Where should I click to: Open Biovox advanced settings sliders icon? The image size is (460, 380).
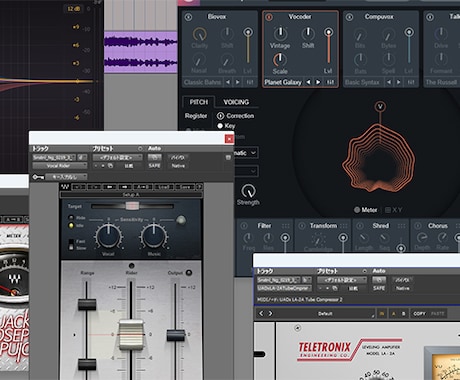pos(250,82)
